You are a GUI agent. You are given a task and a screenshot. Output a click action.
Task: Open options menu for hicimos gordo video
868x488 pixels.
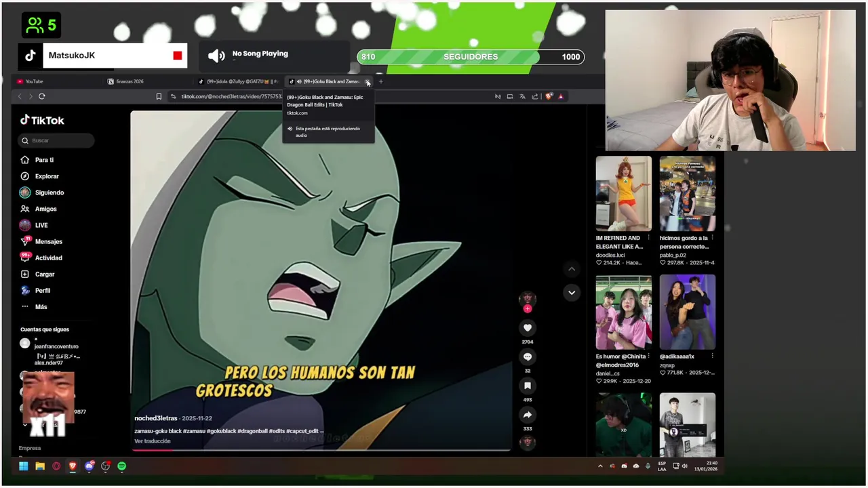click(712, 238)
